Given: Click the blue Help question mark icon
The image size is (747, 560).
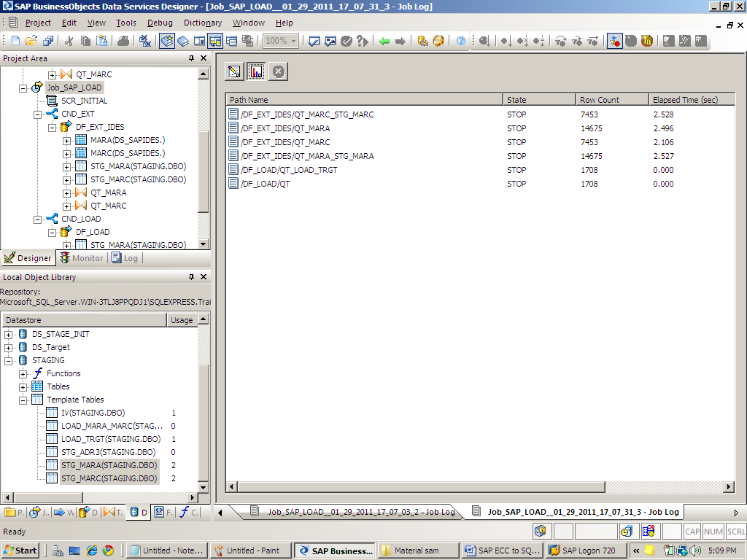Looking at the screenshot, I should pos(461,41).
